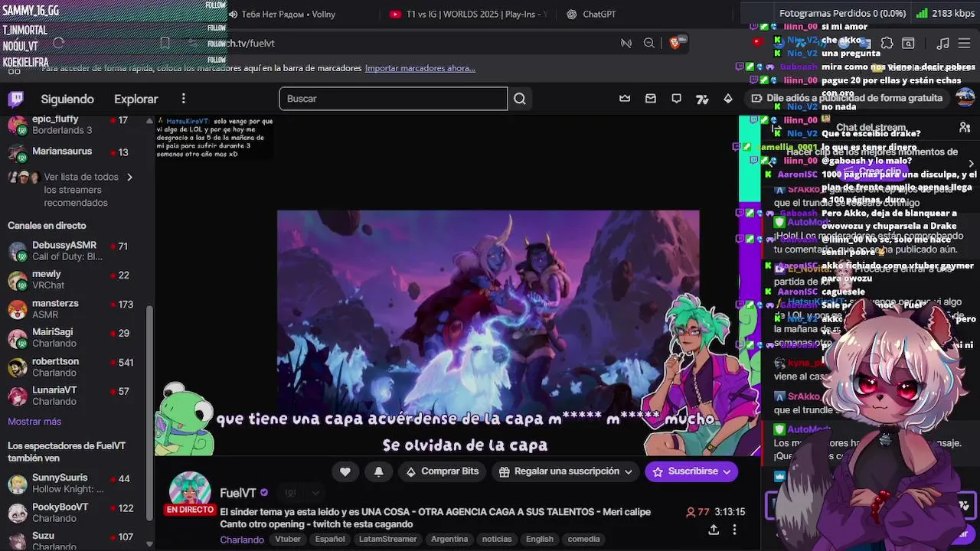Click the Vtuber tag
Screen dimensions: 980x551
288,539
